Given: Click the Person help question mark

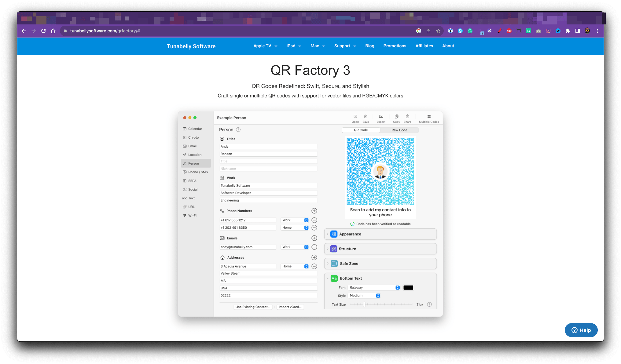Looking at the screenshot, I should (238, 130).
